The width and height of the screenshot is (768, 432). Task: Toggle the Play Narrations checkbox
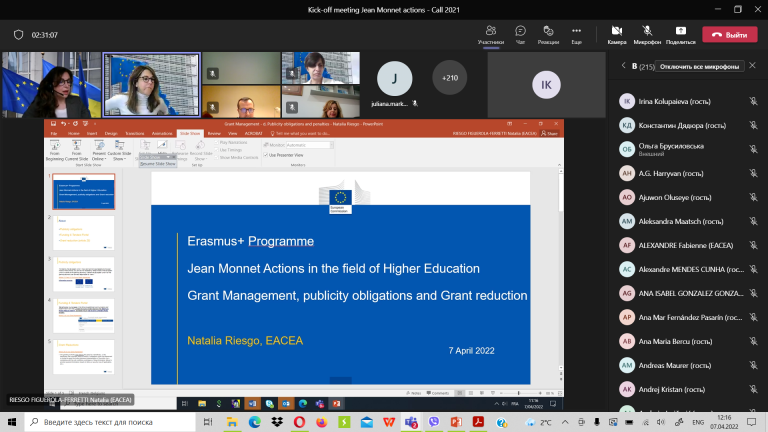[216, 143]
